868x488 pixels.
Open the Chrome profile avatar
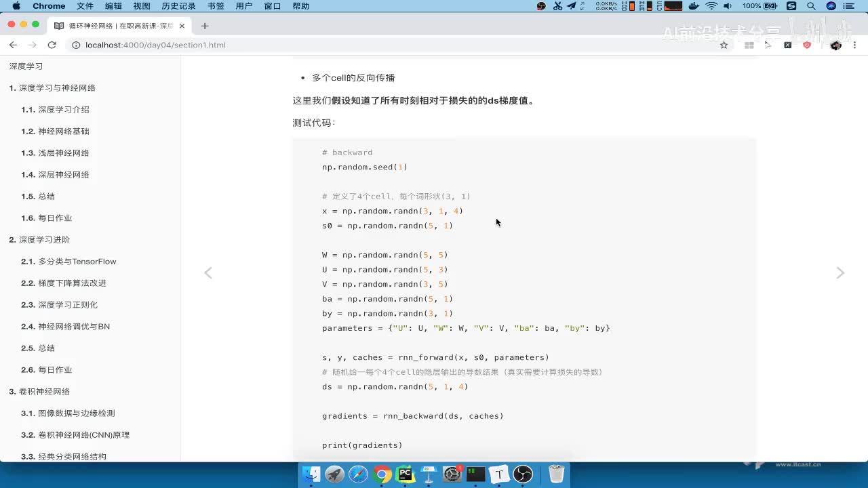[x=835, y=45]
